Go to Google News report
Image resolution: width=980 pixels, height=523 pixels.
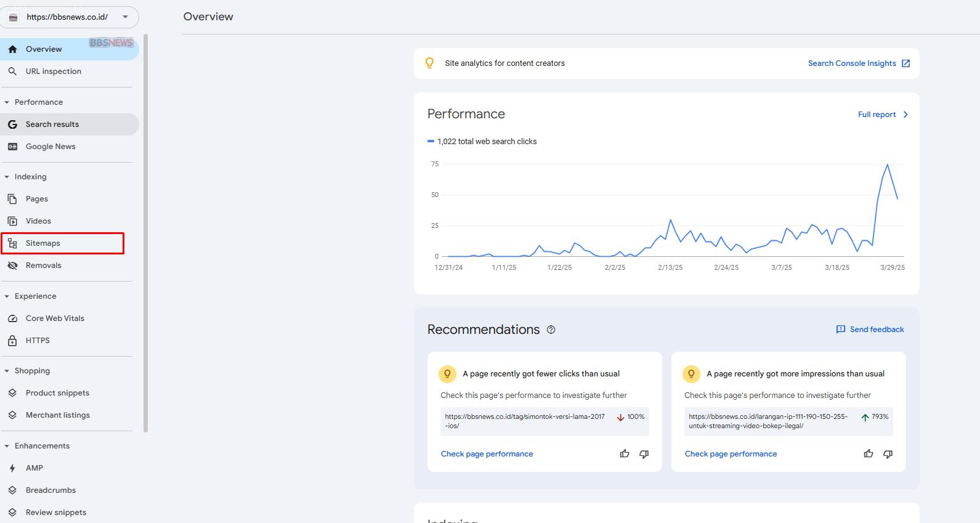(51, 147)
